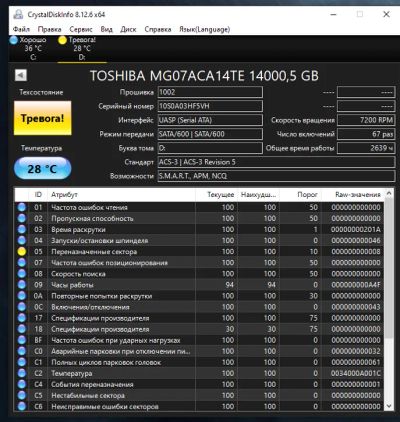
Task: Open the Вид menu
Action: click(106, 29)
